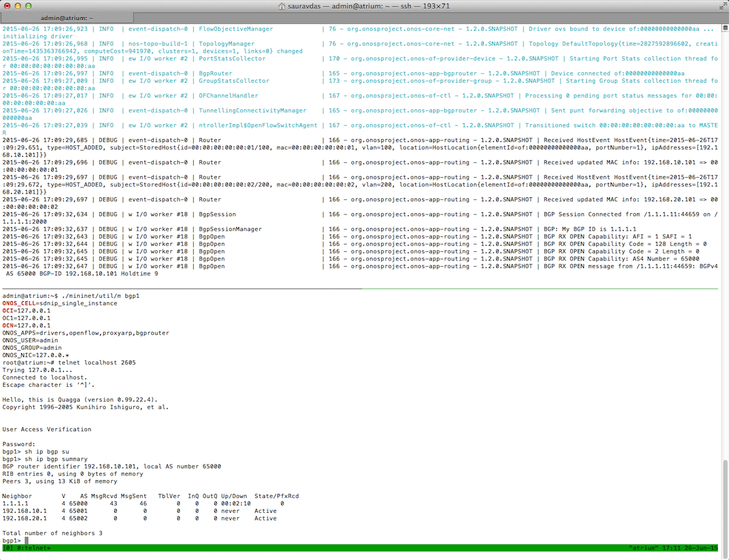
Task: Click the cursor at the bgp1> prompt
Action: (x=26, y=540)
